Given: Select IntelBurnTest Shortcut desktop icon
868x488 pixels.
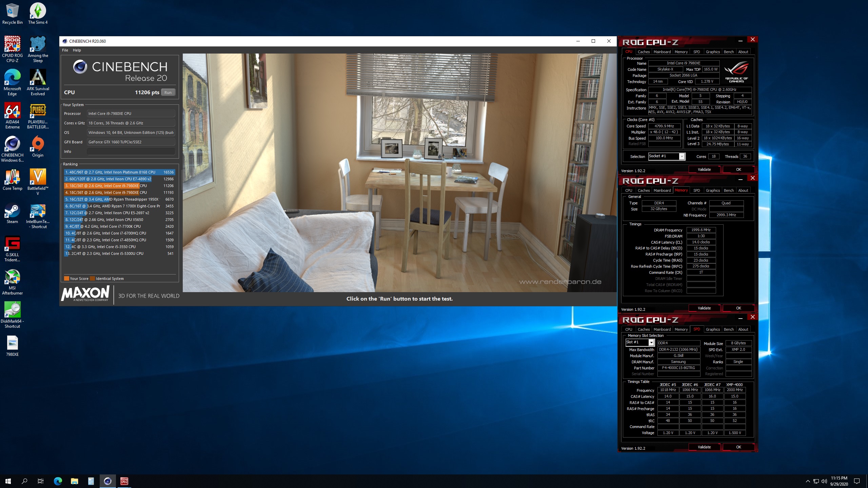Looking at the screenshot, I should [38, 216].
